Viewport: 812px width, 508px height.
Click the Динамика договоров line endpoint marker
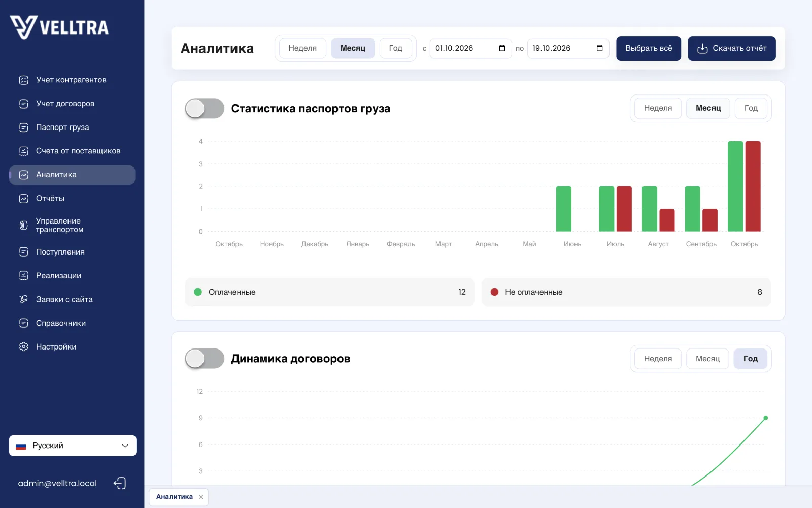pyautogui.click(x=766, y=418)
